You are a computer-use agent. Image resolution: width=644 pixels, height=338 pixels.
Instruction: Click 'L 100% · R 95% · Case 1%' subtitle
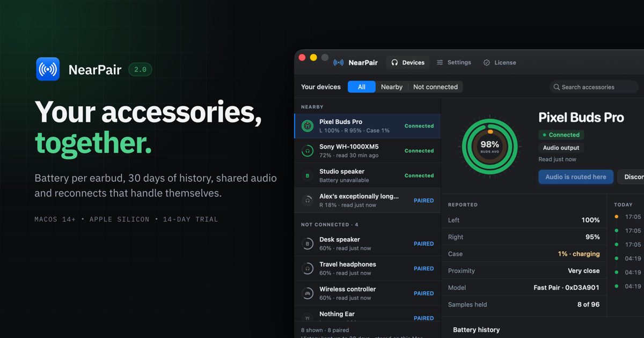(354, 130)
